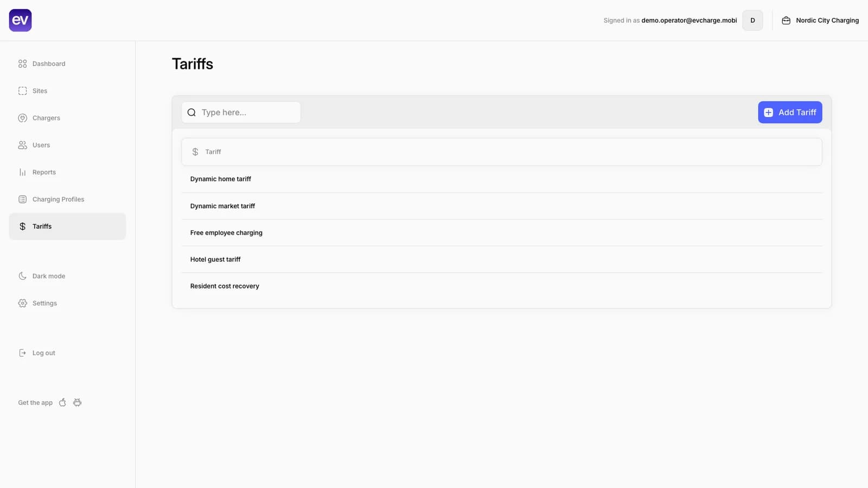This screenshot has height=488, width=868.
Task: Open the Android app download icon
Action: point(78,402)
